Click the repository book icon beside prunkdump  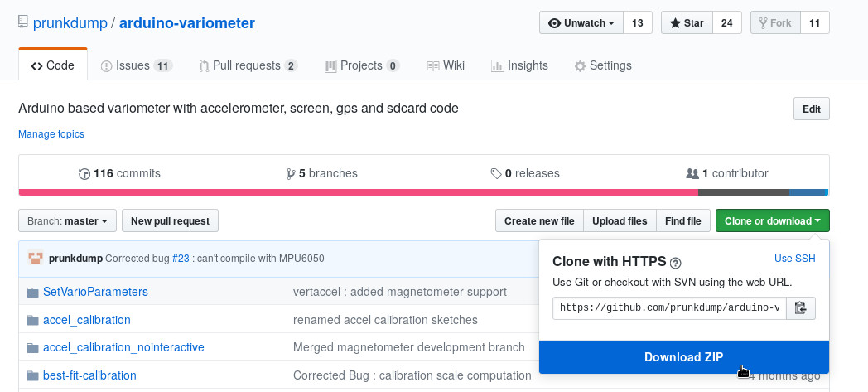pyautogui.click(x=24, y=23)
